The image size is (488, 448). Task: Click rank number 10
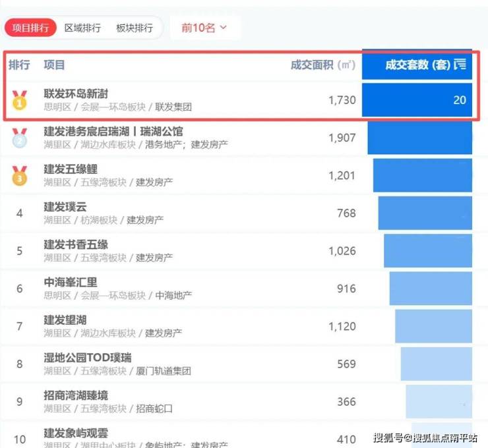click(x=20, y=439)
